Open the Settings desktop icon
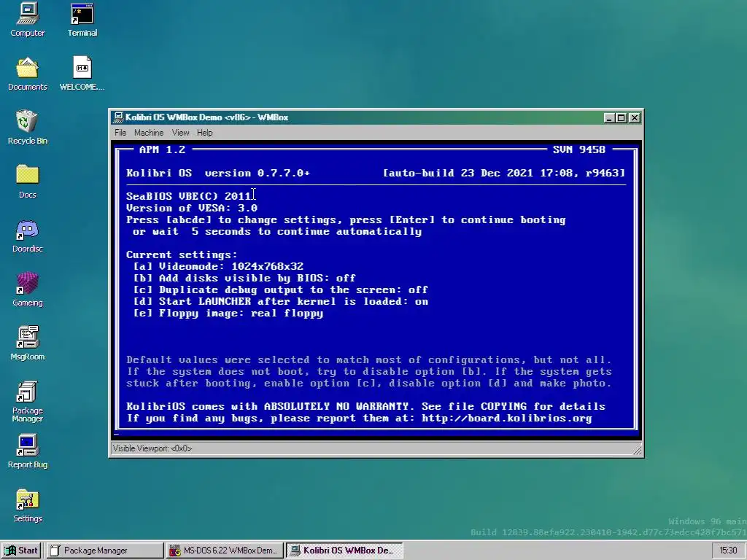This screenshot has height=560, width=747. pos(27,505)
